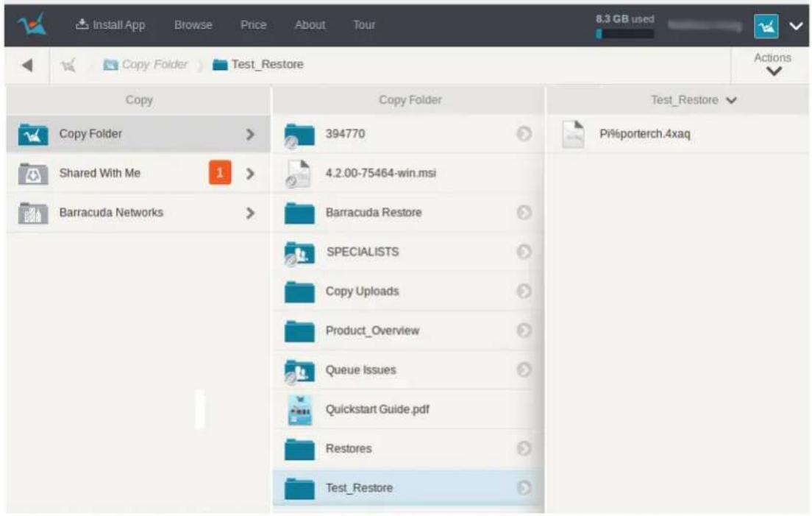Open the Price menu item
Image resolution: width=812 pixels, height=516 pixels.
click(253, 25)
